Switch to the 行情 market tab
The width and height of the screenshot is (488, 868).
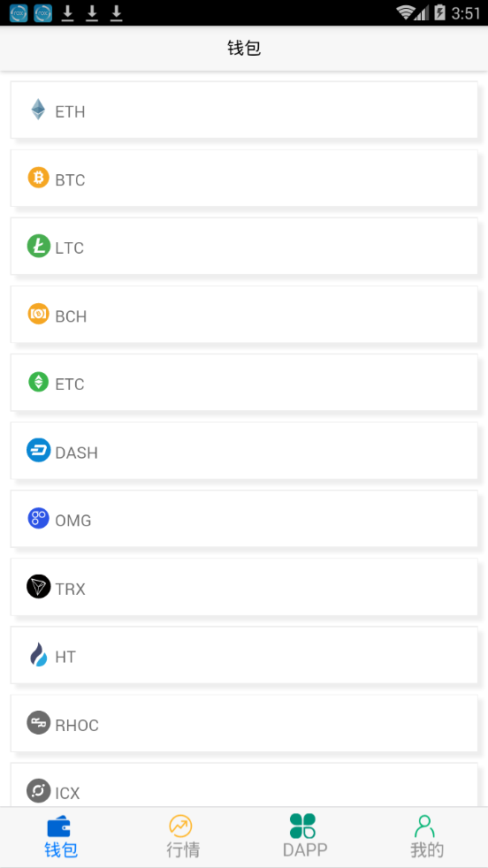183,836
